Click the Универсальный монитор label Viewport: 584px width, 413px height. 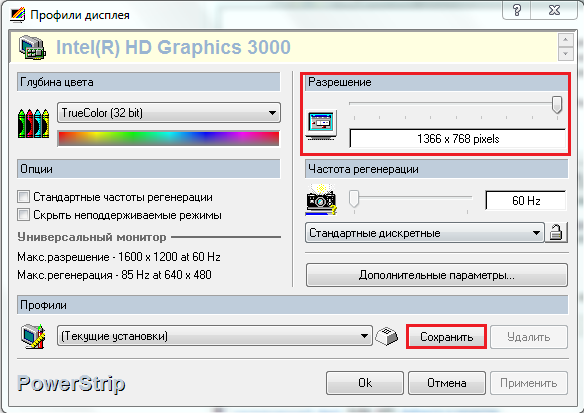coord(92,237)
